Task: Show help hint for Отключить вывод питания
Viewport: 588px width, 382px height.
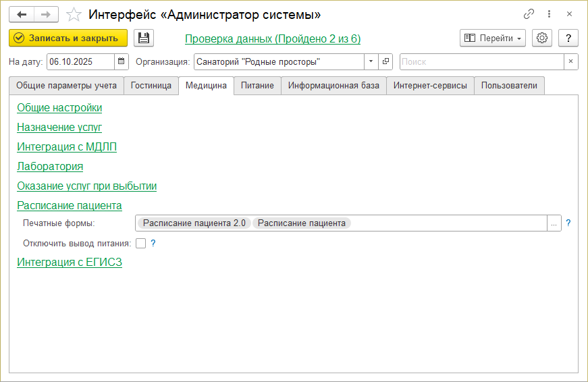Action: tap(153, 243)
